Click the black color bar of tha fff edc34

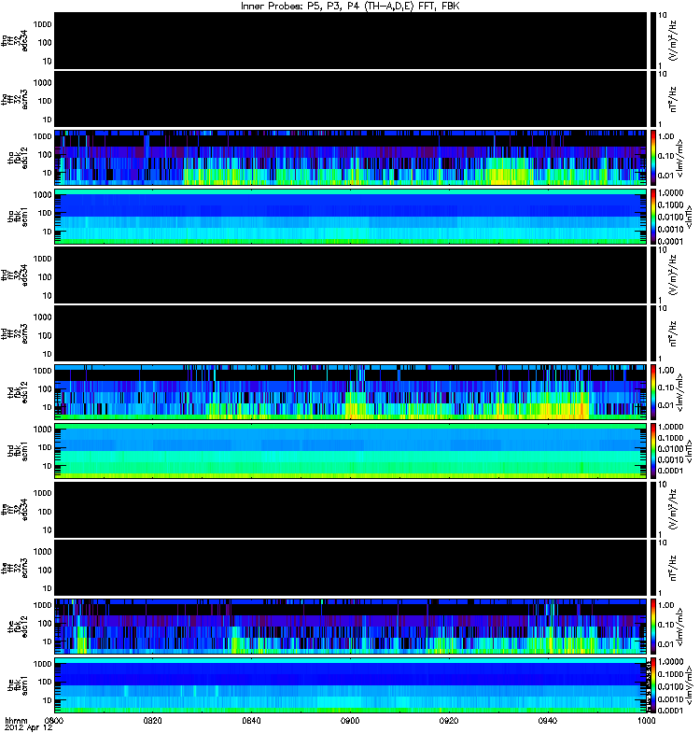[653, 40]
